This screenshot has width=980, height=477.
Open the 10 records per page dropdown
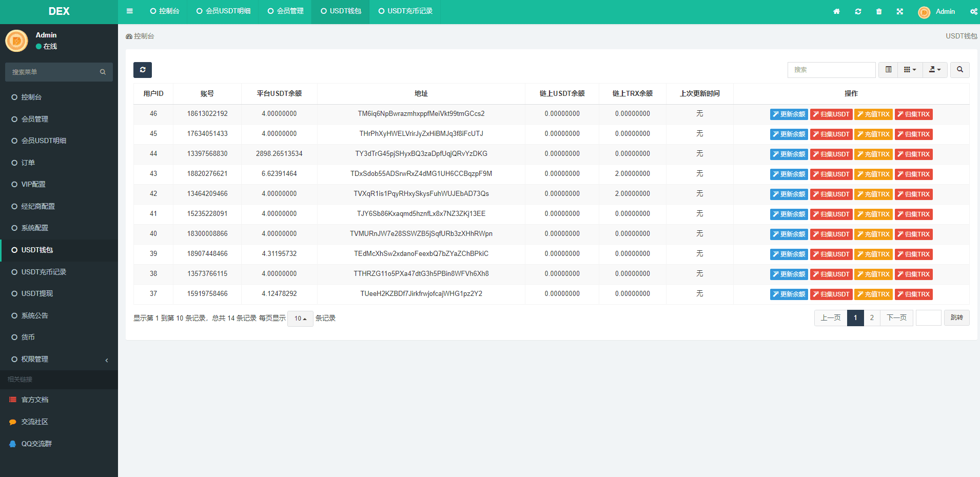click(300, 319)
